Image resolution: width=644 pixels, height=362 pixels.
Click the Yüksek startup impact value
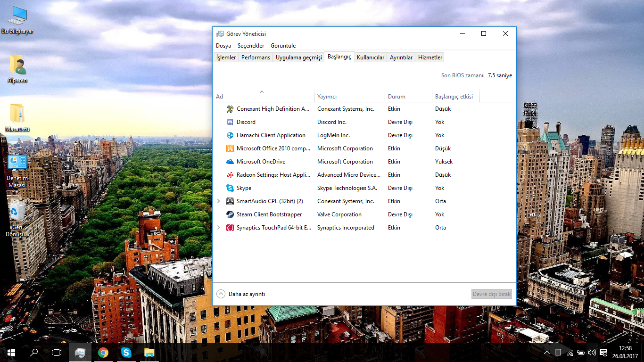pos(444,162)
